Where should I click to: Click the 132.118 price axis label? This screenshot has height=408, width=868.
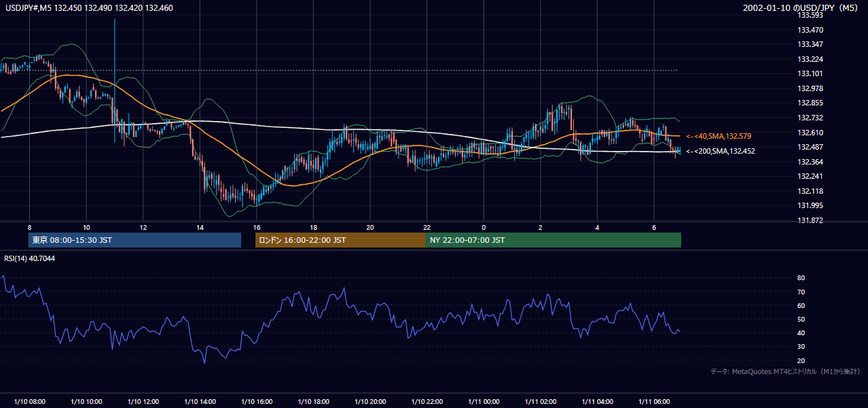pos(810,191)
